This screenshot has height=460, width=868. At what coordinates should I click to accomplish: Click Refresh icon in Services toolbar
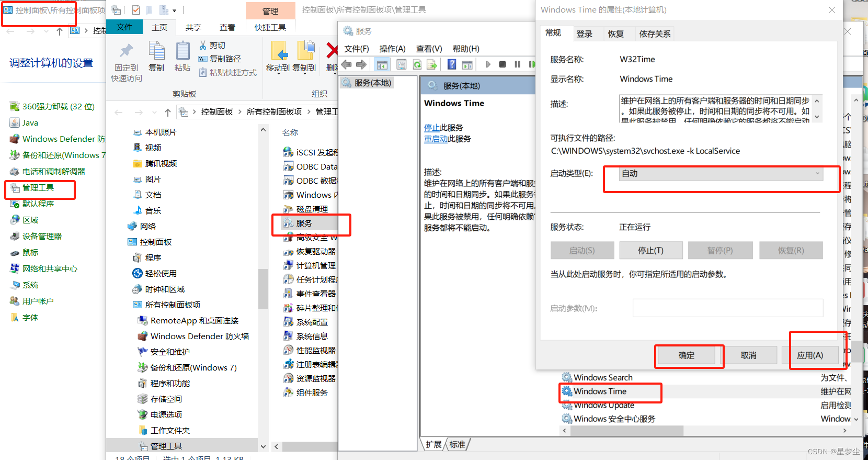coord(417,64)
